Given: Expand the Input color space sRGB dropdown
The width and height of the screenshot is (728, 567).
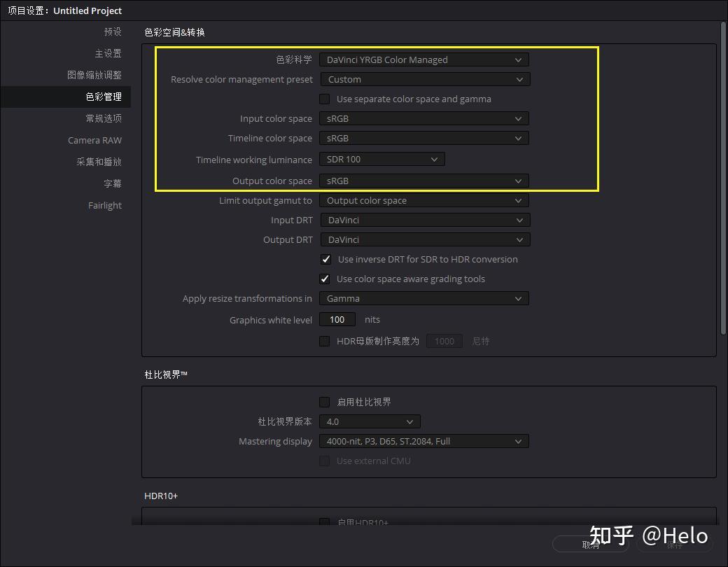Looking at the screenshot, I should point(423,118).
